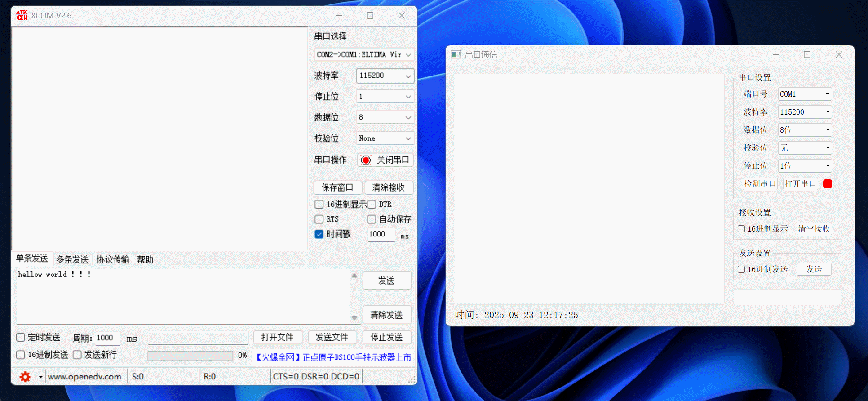The image size is (868, 401).
Task: Click the XCOM receive display area
Action: pos(159,138)
